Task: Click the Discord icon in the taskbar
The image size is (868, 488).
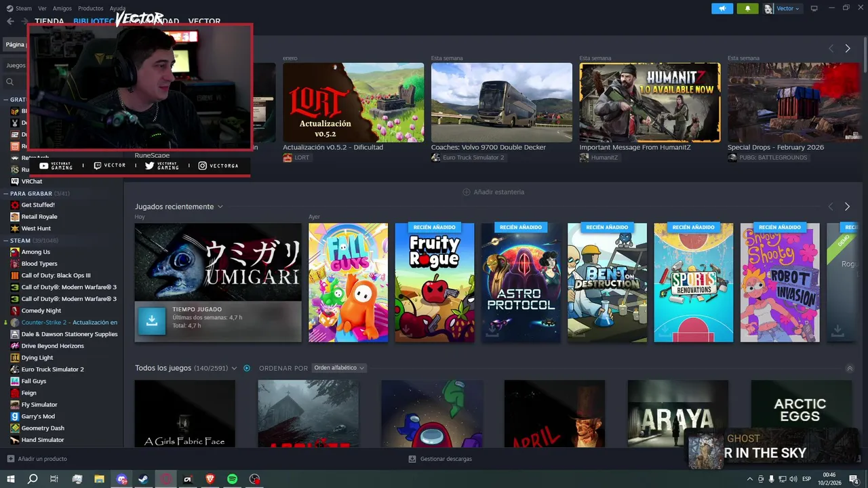Action: [x=121, y=479]
